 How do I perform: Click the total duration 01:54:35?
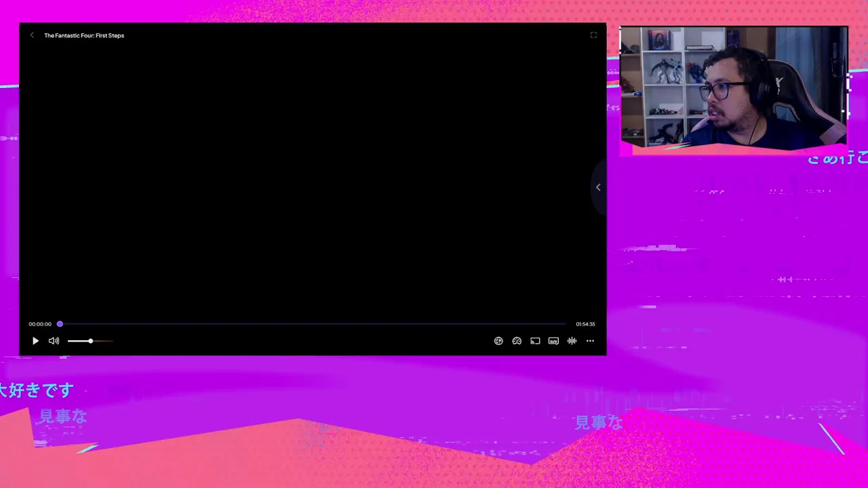[x=585, y=324]
